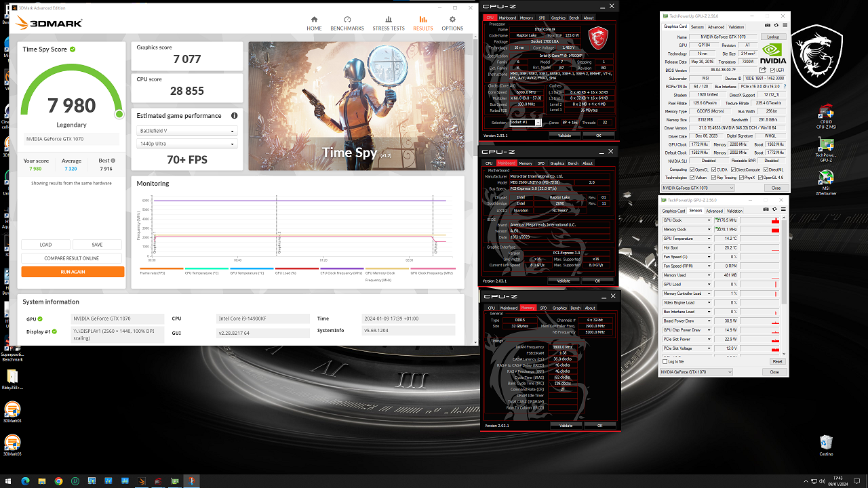Screen dimensions: 868x488
Task: Click the SAVE button in 3DMark
Action: coord(97,245)
